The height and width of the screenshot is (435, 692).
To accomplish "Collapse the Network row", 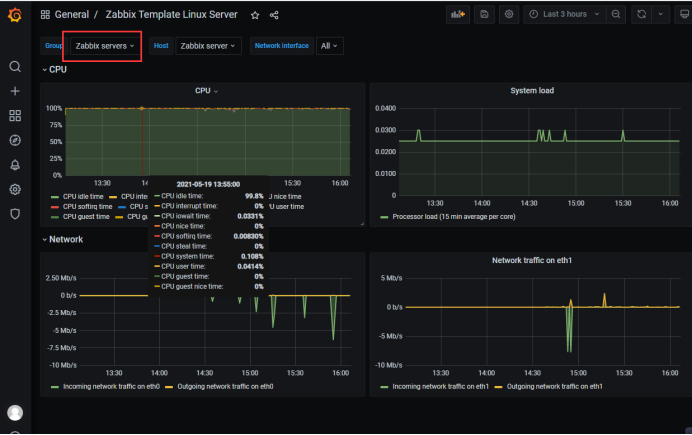I will point(63,240).
